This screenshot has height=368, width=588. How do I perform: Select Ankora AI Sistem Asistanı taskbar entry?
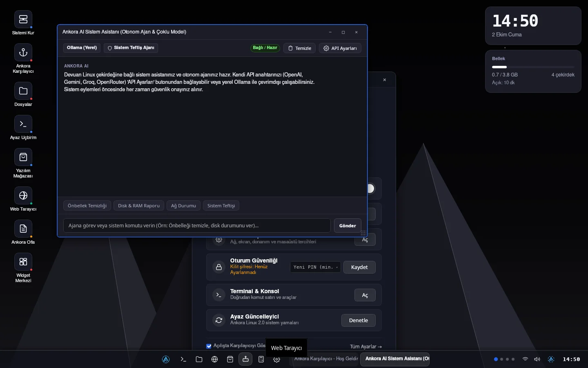[395, 359]
